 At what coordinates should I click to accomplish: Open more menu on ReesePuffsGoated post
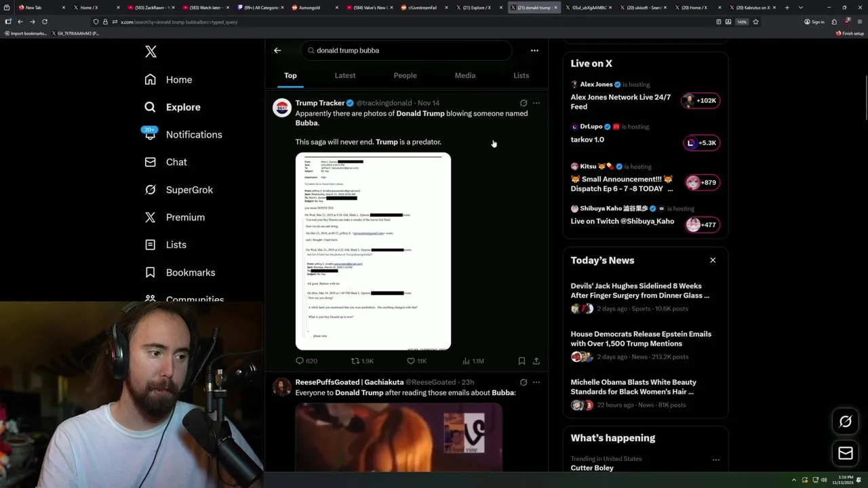(536, 382)
